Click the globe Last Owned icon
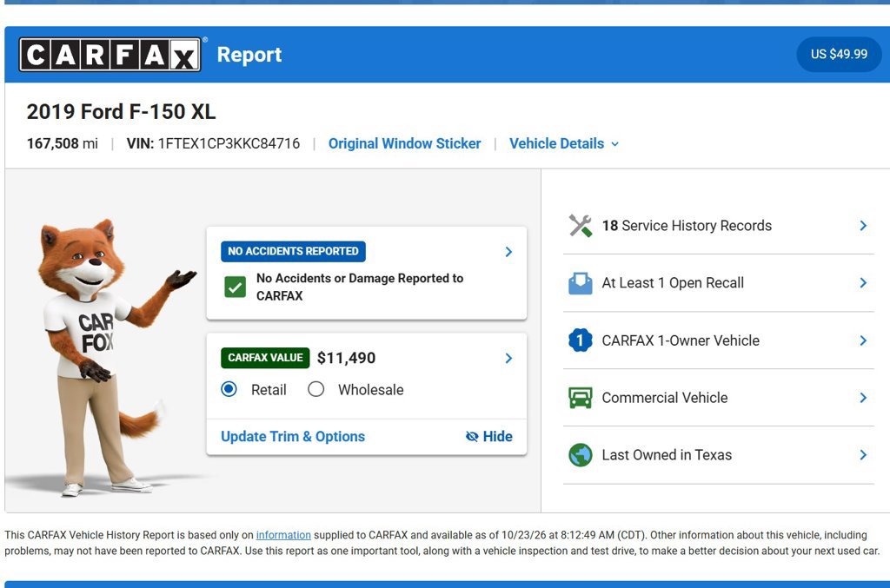Screen dimensions: 890x588 tap(580, 455)
